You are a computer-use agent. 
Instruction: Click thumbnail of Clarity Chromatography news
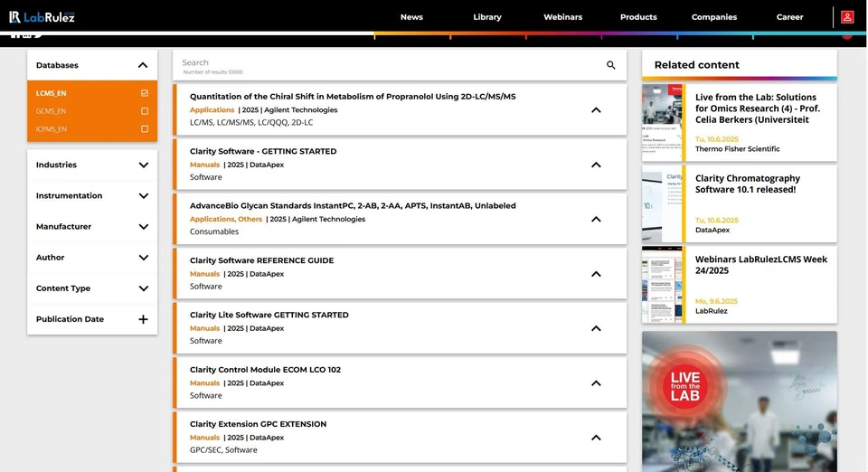(x=662, y=204)
